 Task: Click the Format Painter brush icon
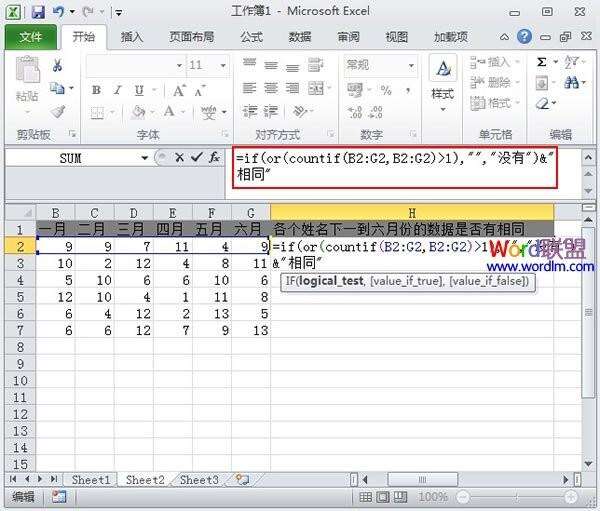[x=57, y=112]
